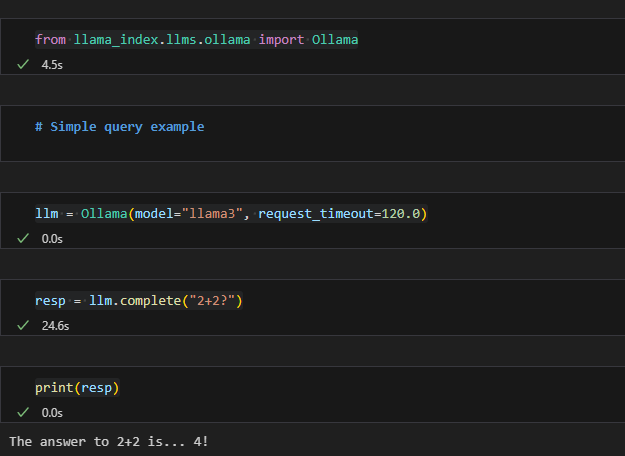
Task: Click the print(resp) code line
Action: point(77,387)
